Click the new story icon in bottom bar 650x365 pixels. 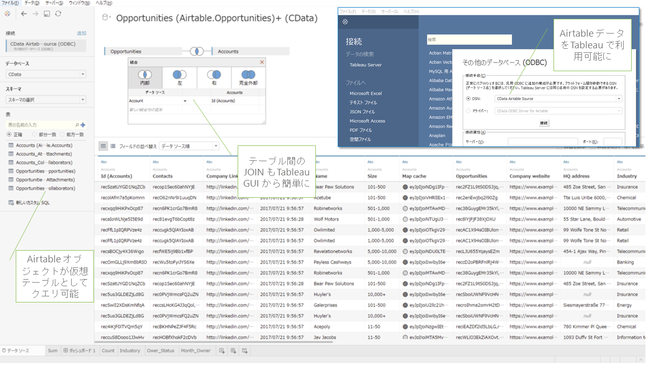coord(245,351)
